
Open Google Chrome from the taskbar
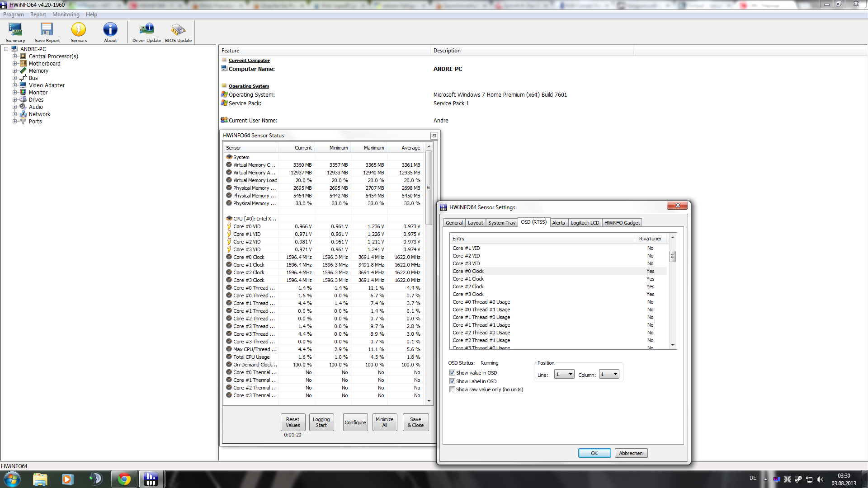pos(124,479)
